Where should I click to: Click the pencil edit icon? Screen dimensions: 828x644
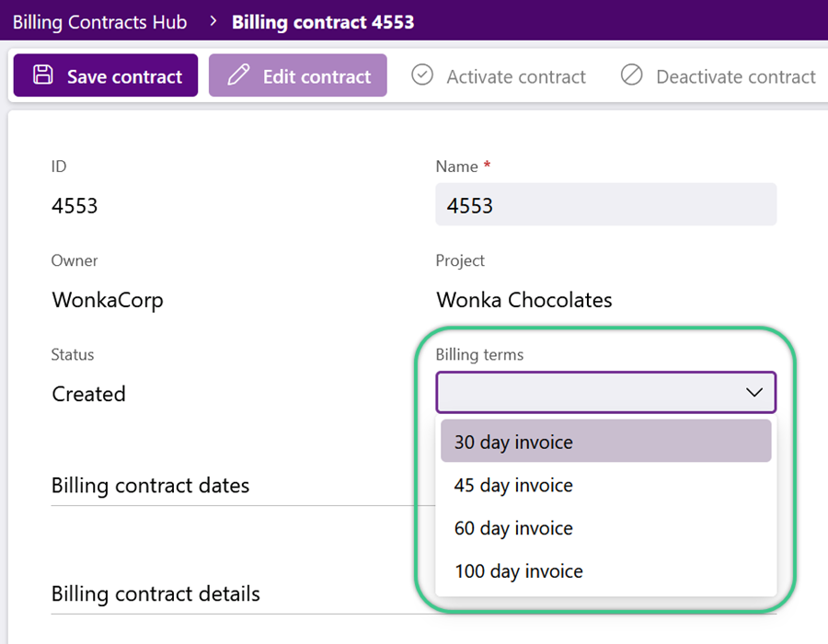[x=238, y=75]
